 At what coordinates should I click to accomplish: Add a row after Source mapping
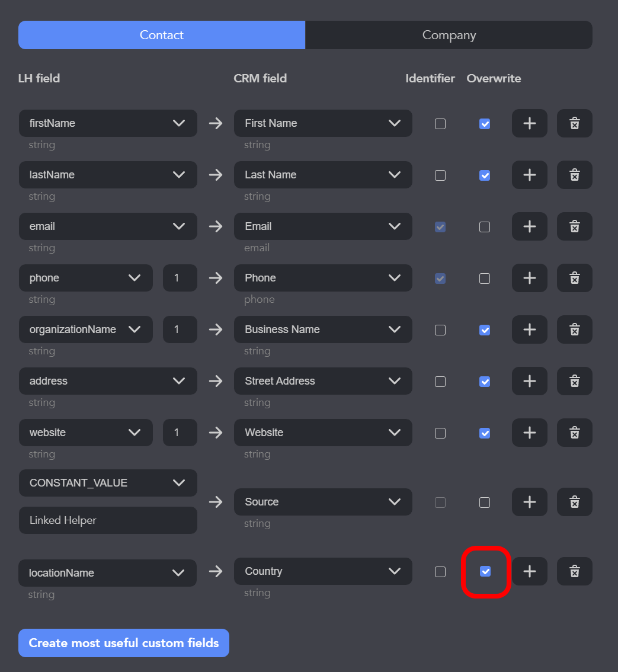pos(529,502)
